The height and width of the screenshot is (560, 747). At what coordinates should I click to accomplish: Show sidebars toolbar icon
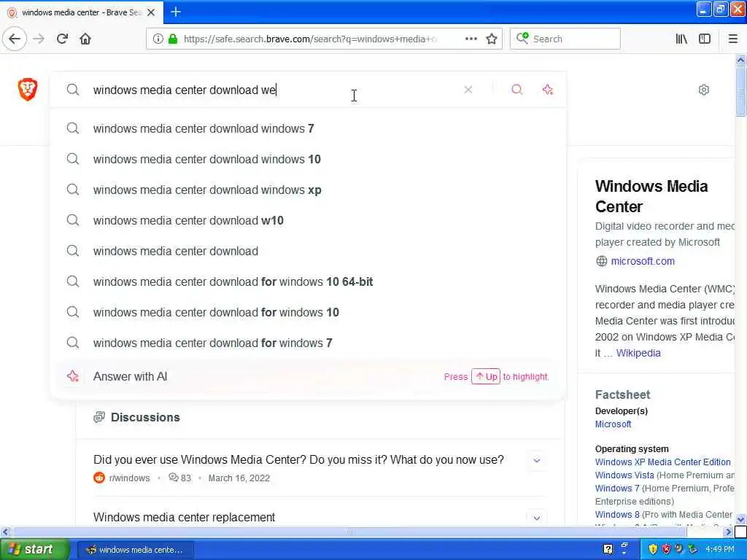tap(705, 39)
